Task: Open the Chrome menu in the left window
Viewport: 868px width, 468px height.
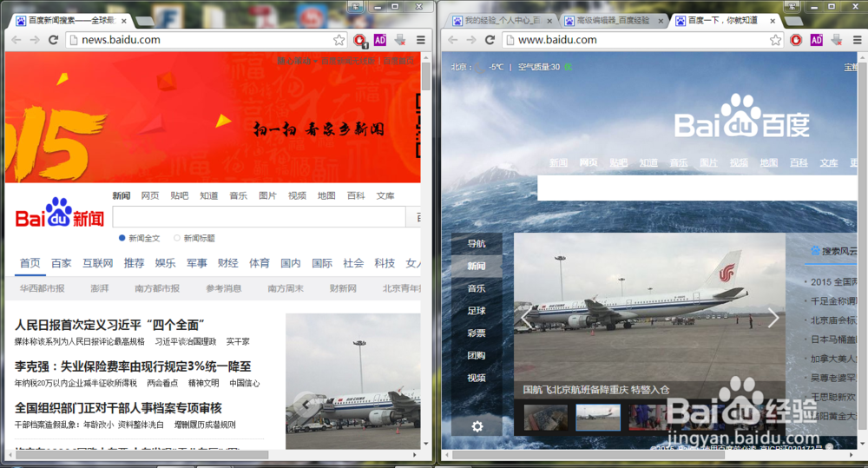Action: click(421, 40)
